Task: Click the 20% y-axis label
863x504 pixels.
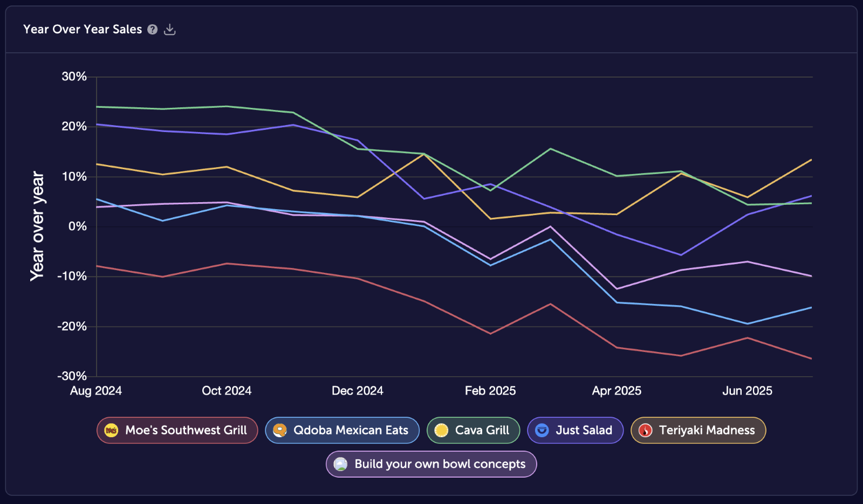Action: pos(74,127)
